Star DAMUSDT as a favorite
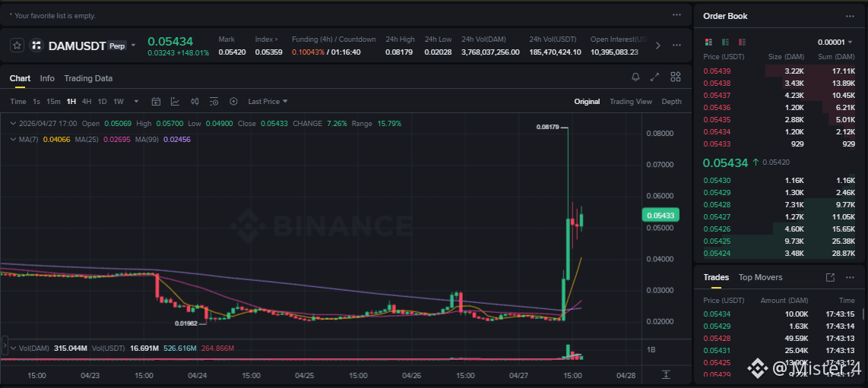This screenshot has height=388, width=868. [x=17, y=46]
